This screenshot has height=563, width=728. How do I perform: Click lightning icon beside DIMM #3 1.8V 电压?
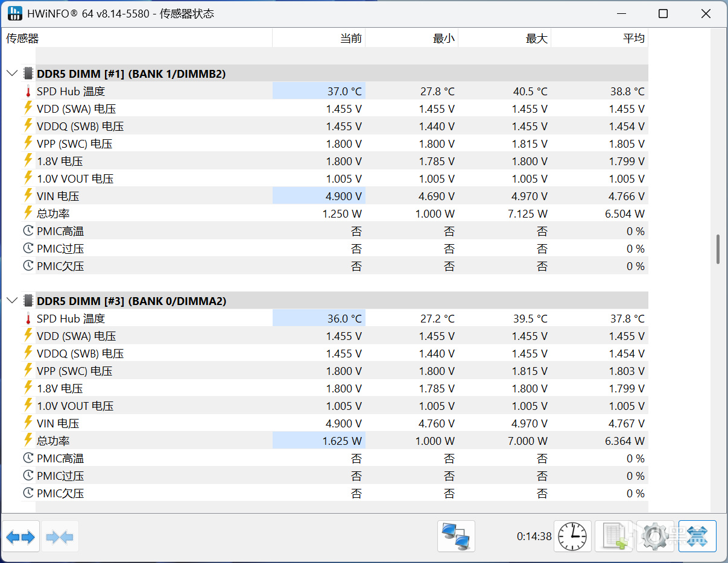click(x=28, y=388)
